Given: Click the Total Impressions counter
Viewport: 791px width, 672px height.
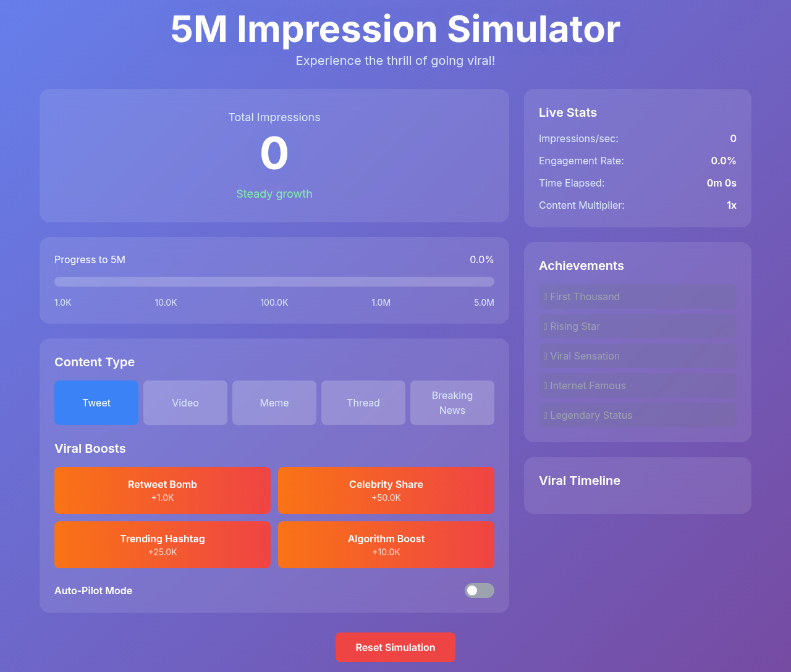Looking at the screenshot, I should (274, 153).
